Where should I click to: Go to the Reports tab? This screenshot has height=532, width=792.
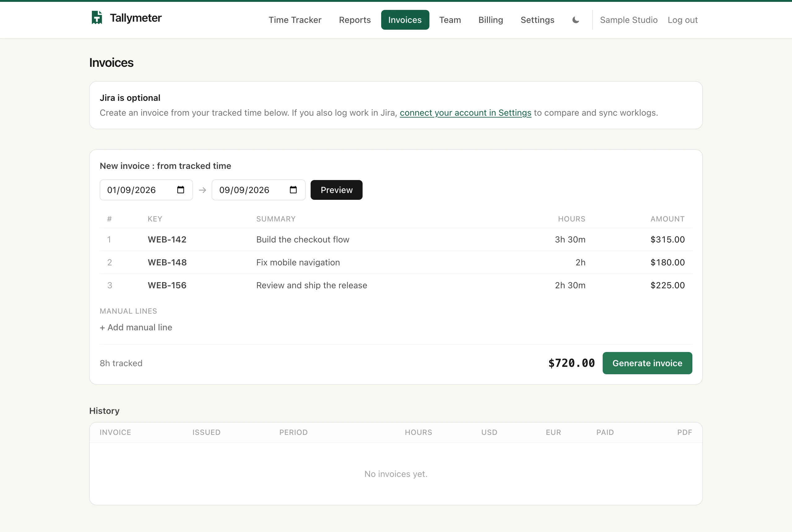click(355, 20)
